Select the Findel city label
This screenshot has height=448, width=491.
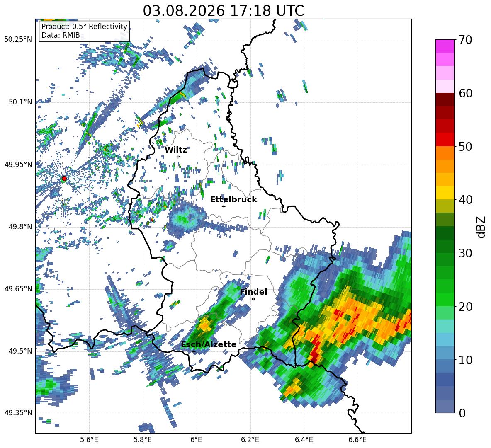coord(253,292)
